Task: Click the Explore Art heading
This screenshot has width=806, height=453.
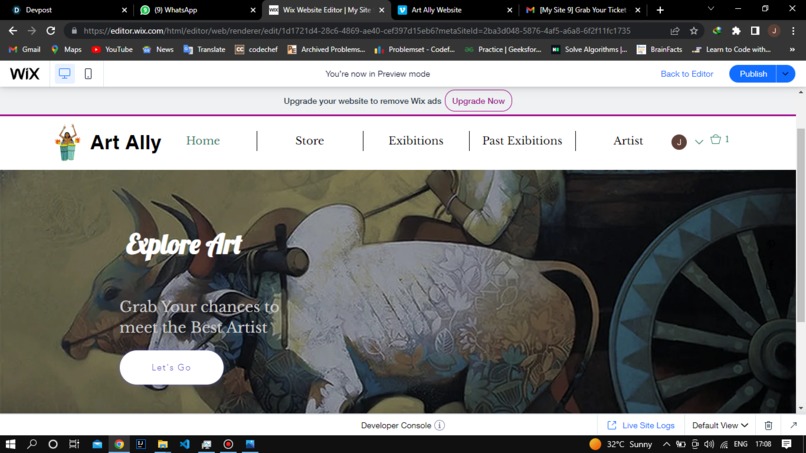Action: point(184,245)
